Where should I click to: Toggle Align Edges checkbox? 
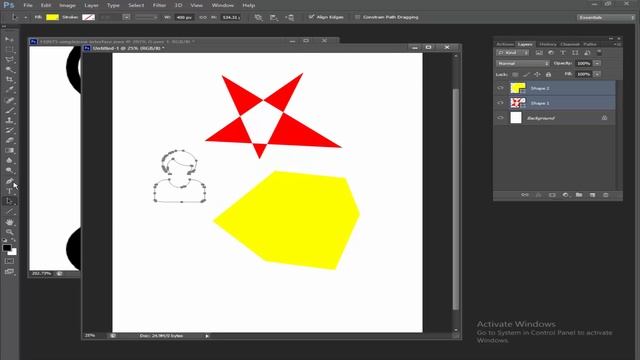click(311, 17)
